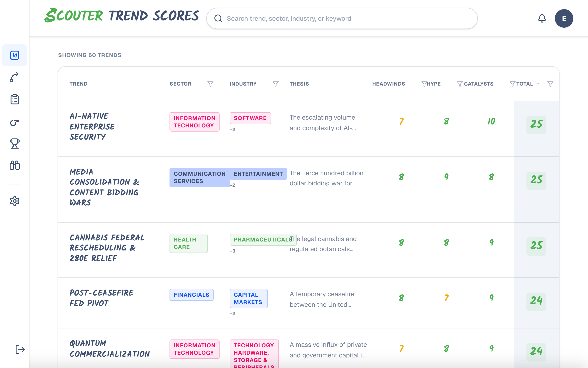Click thesis 'The escalating volume and complexity'

click(323, 123)
